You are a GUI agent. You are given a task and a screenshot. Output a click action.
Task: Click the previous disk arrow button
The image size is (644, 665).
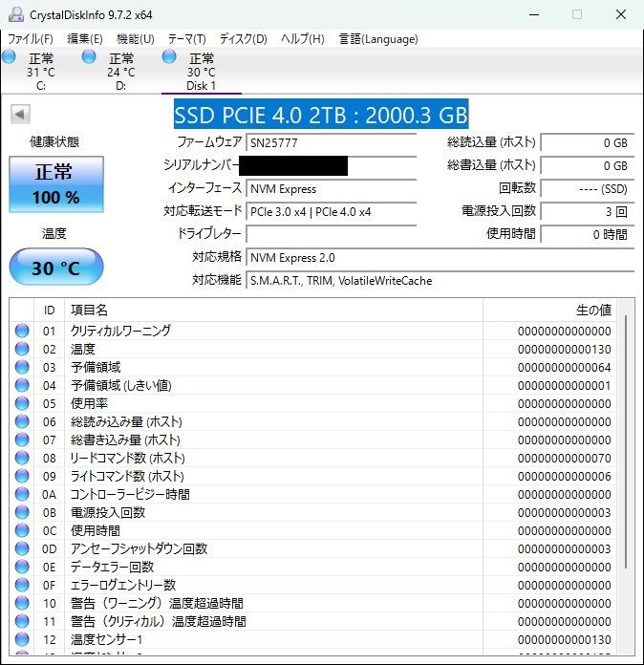(x=19, y=115)
